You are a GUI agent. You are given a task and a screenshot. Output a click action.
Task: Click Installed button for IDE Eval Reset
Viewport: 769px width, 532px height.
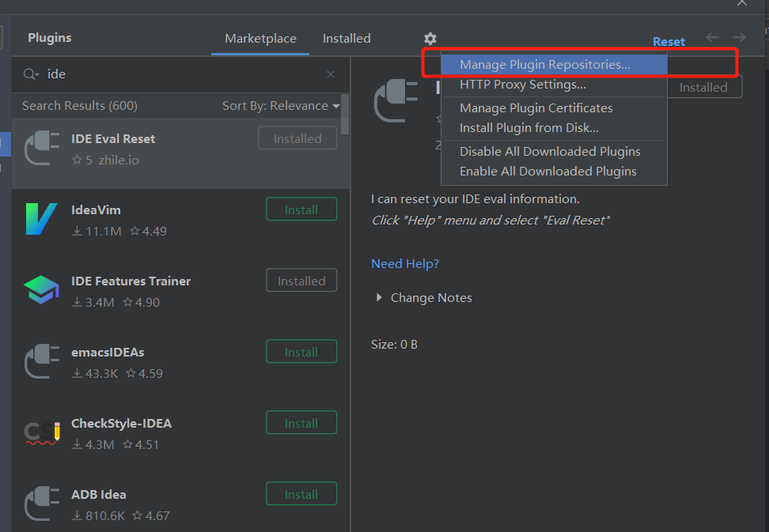(297, 138)
